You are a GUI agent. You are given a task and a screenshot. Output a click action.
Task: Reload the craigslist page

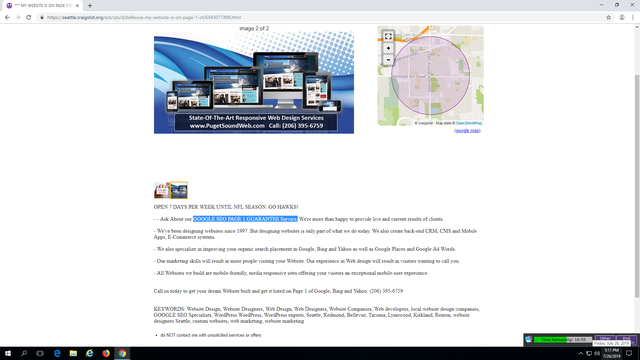29,18
